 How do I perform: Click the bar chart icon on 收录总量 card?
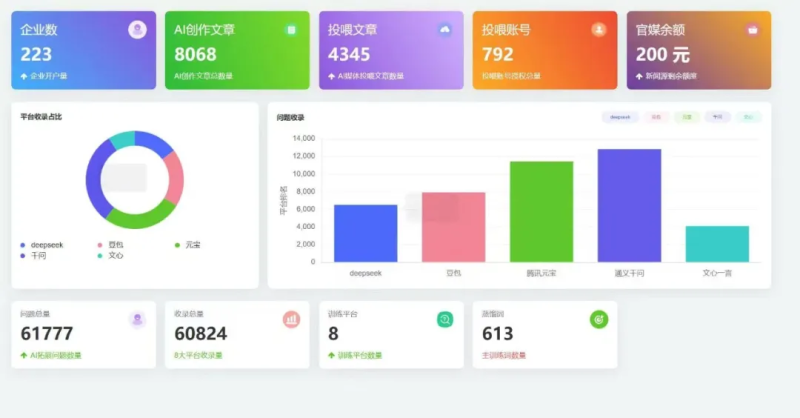291,319
